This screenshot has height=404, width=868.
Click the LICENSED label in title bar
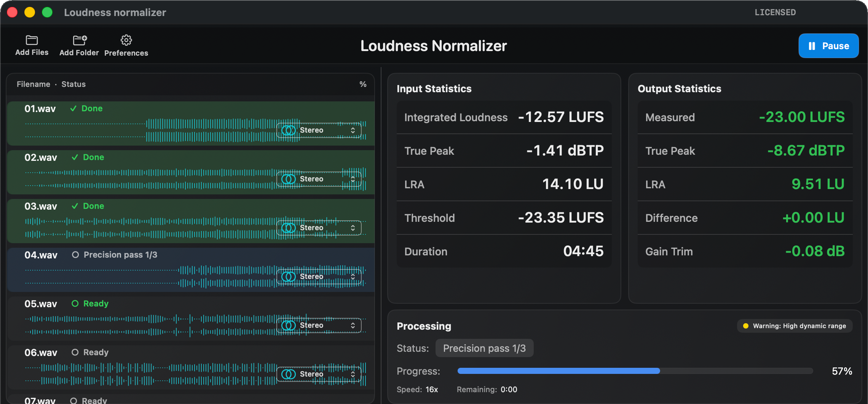(x=775, y=12)
